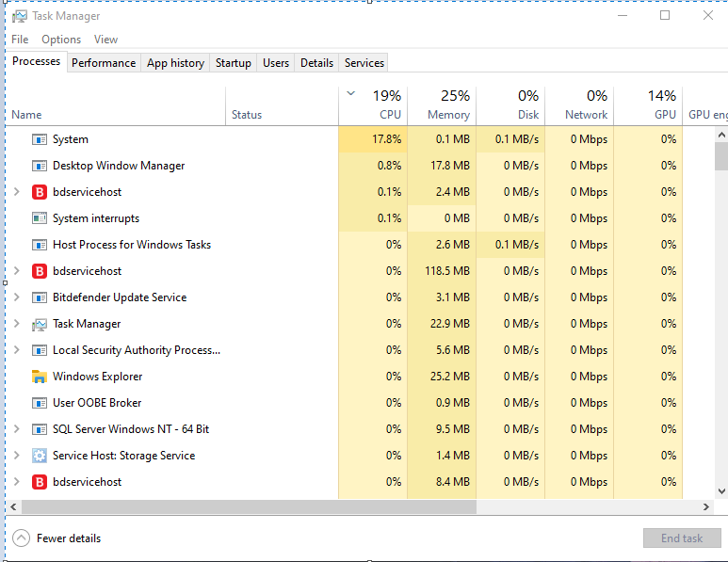Expand the Bitdefender Update Service row
Viewport: 728px width, 562px height.
[17, 297]
